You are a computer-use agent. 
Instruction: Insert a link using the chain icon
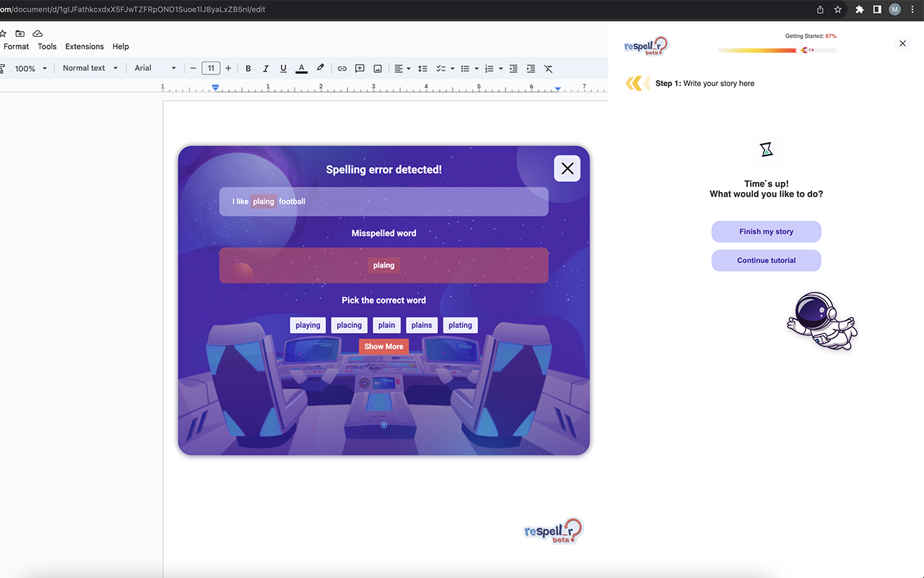(342, 69)
